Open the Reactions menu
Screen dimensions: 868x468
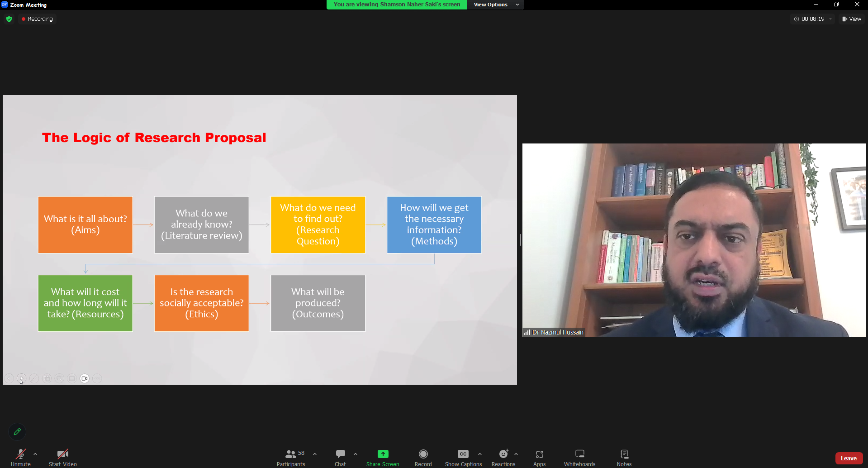pyautogui.click(x=503, y=457)
